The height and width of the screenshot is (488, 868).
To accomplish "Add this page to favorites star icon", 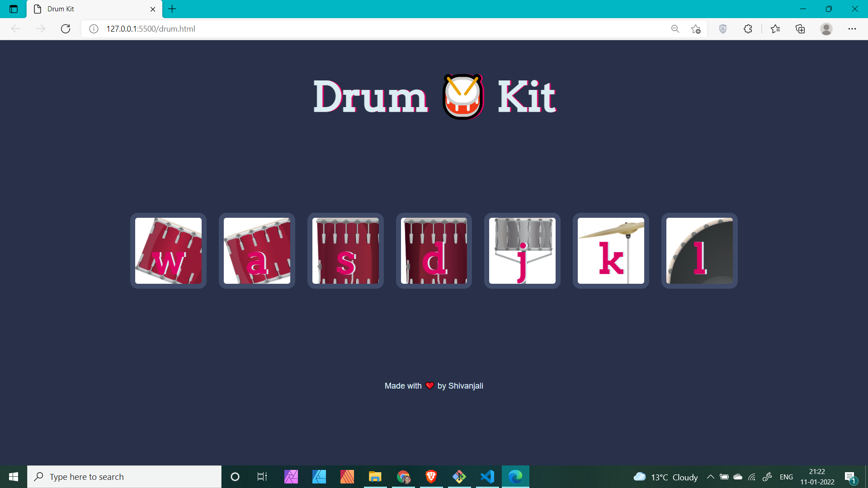I will click(696, 29).
